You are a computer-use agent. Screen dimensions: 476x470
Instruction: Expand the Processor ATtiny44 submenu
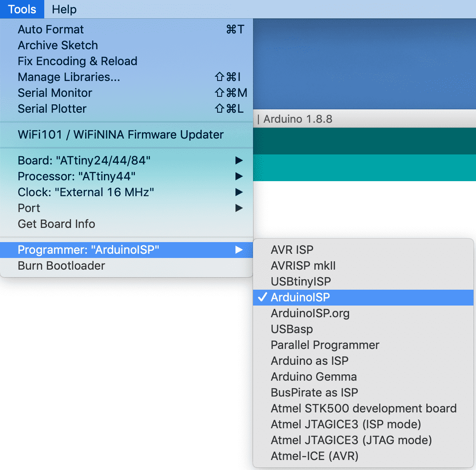76,176
